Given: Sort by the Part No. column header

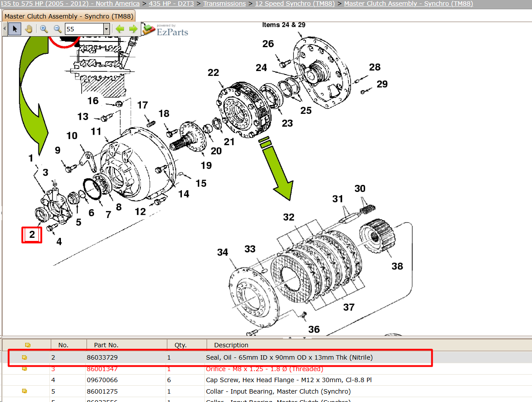Looking at the screenshot, I should click(x=106, y=345).
